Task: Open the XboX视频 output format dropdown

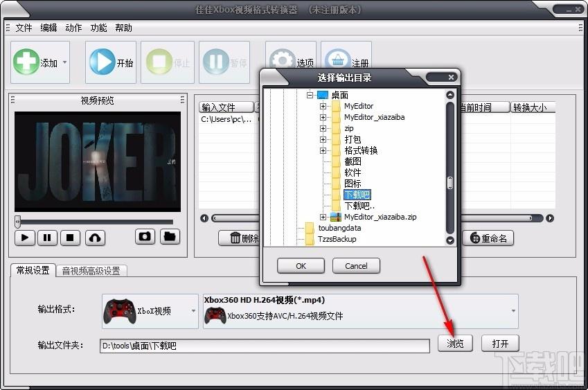Action: (x=150, y=311)
